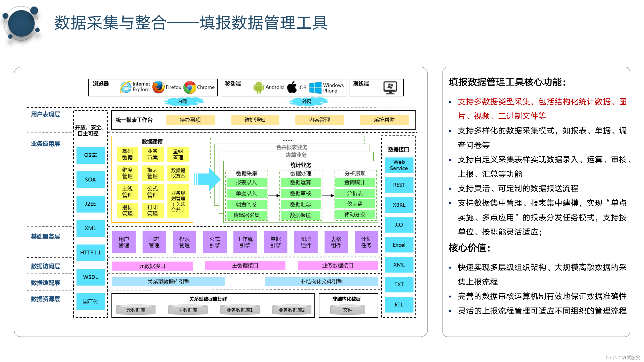Click the 传感器采集 green box
The height and width of the screenshot is (362, 644).
247,215
